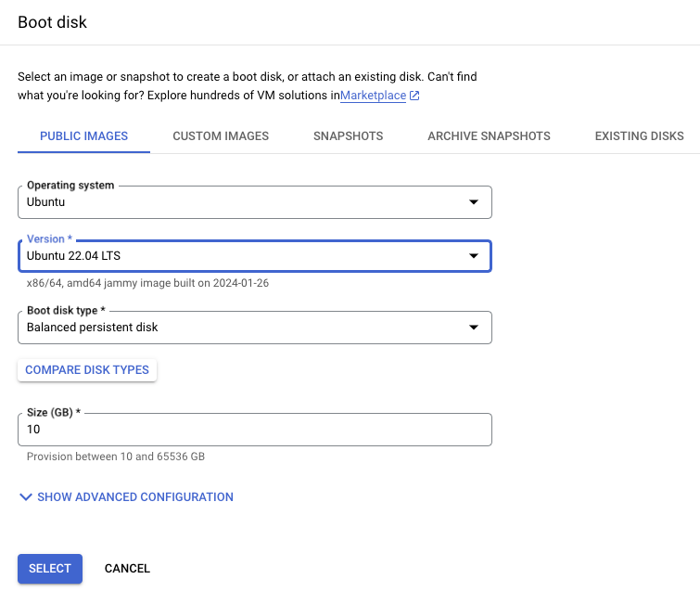Viewport: 700px width, 592px height.
Task: Click the Operating system dropdown arrow
Action: click(x=473, y=201)
